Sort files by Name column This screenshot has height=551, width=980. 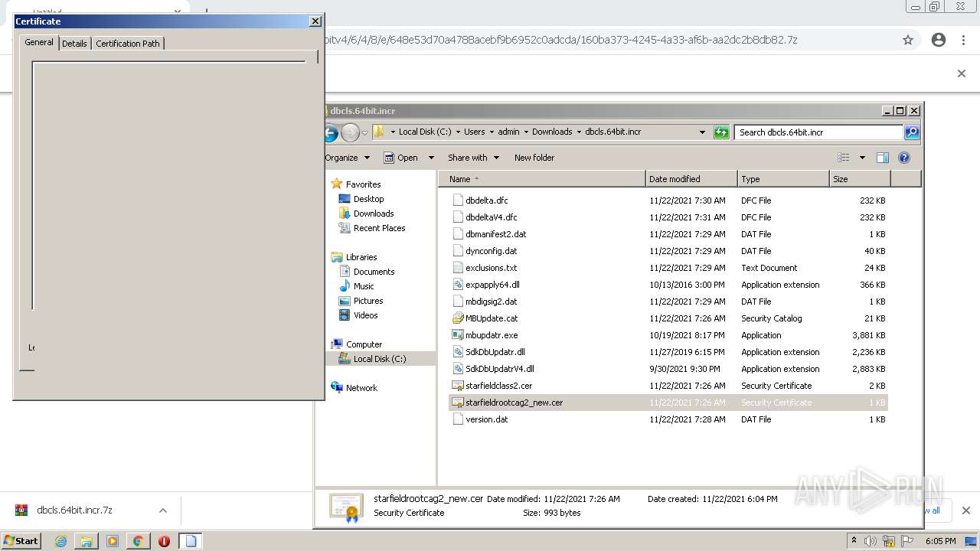click(x=542, y=179)
